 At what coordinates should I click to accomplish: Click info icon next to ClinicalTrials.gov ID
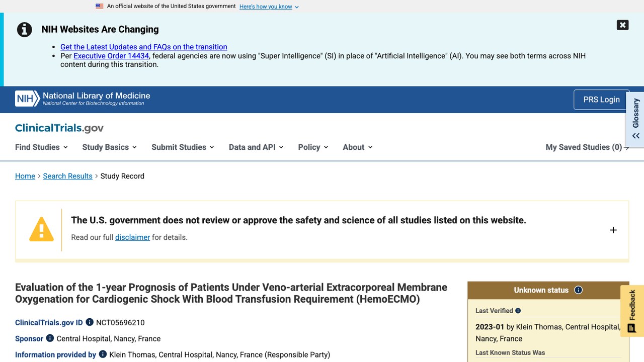coord(90,322)
